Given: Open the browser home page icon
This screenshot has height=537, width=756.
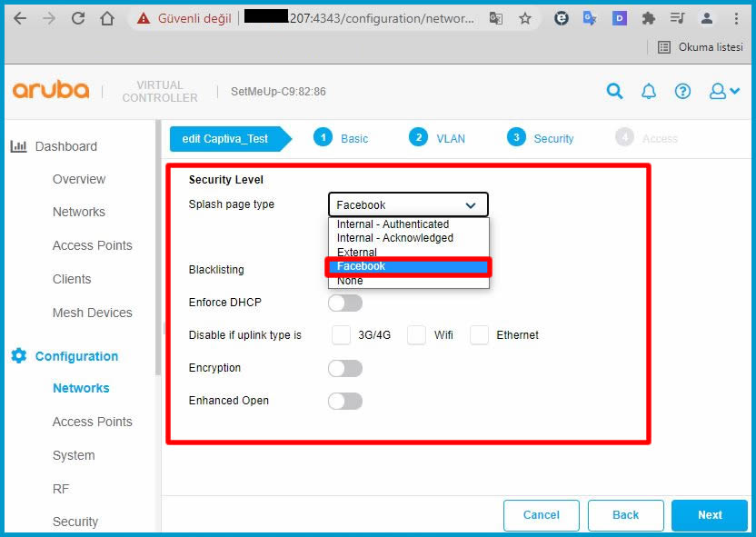Looking at the screenshot, I should pyautogui.click(x=107, y=18).
